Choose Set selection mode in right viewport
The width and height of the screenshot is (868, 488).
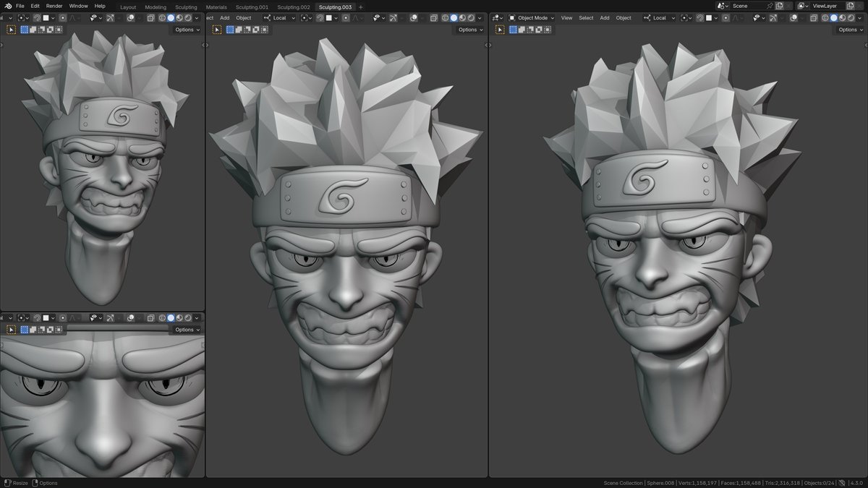click(513, 30)
